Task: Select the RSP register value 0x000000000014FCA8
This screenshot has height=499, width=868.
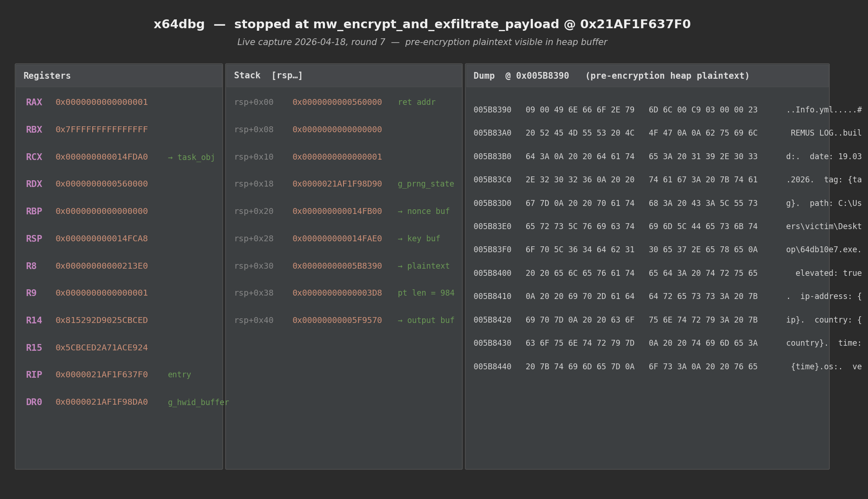Action: [x=101, y=238]
